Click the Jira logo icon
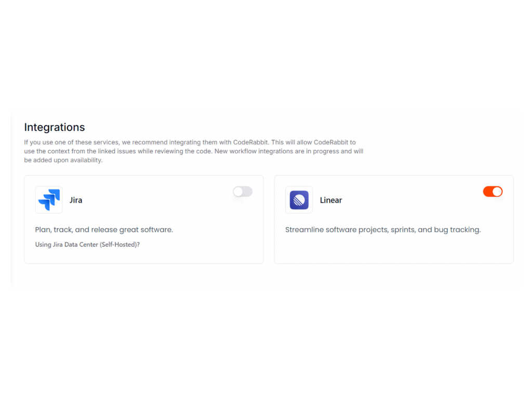Viewport: 532px width, 399px height. pyautogui.click(x=49, y=200)
